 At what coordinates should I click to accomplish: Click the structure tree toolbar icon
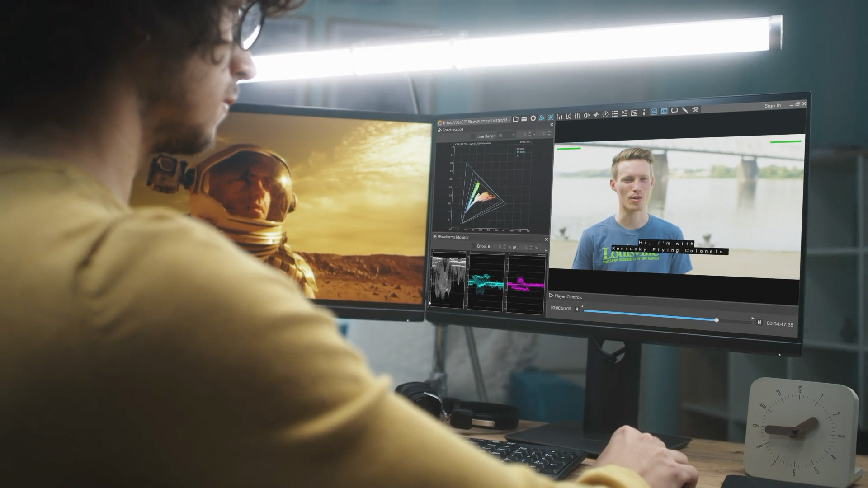(634, 113)
